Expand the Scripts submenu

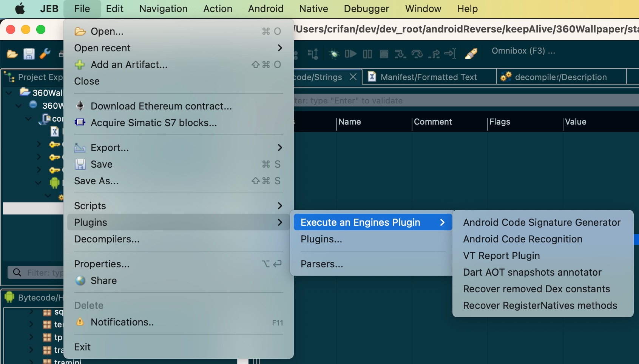179,206
